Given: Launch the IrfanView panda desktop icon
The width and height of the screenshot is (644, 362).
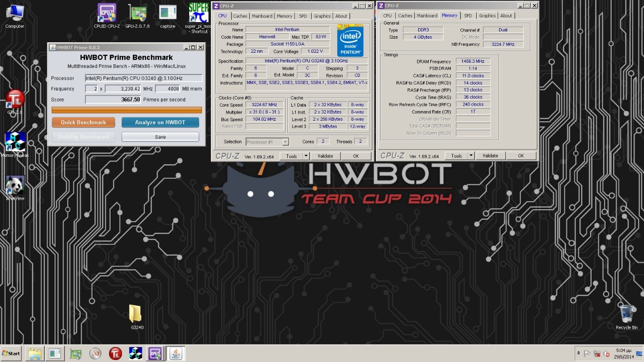Looking at the screenshot, I should (x=15, y=188).
